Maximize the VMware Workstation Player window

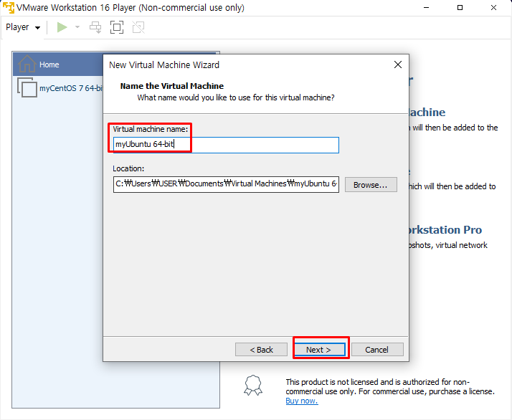click(460, 7)
